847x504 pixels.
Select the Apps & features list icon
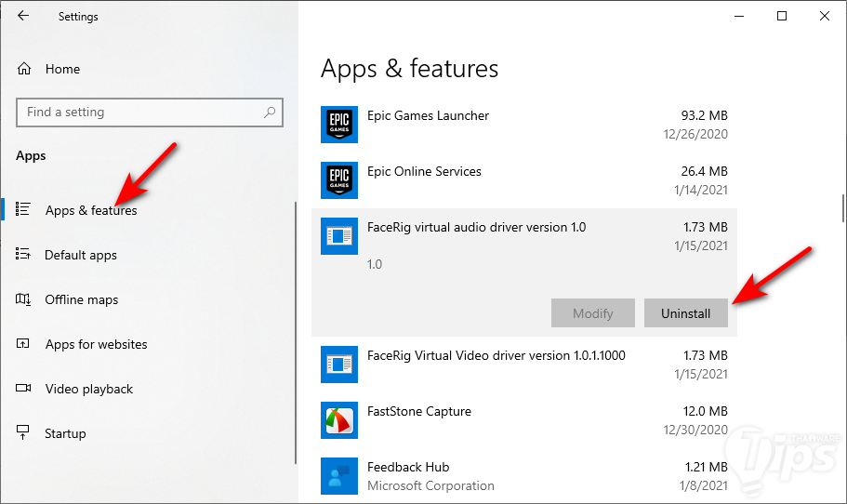tap(22, 209)
